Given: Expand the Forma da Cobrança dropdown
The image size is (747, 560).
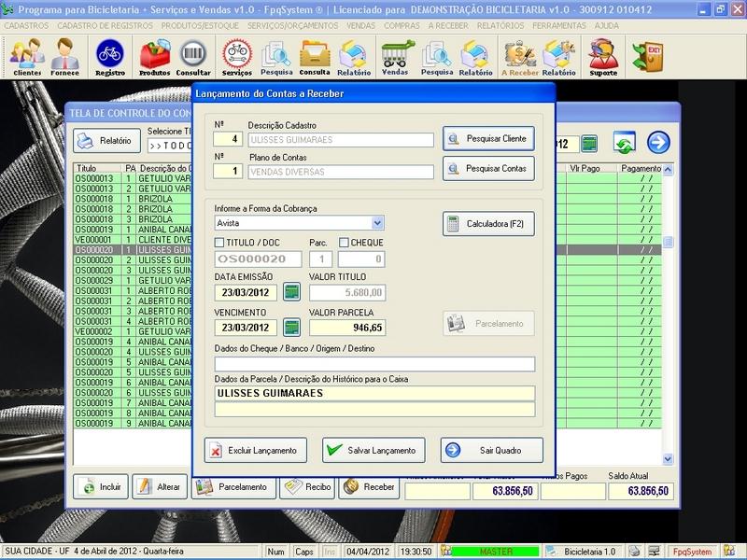Looking at the screenshot, I should [x=377, y=223].
